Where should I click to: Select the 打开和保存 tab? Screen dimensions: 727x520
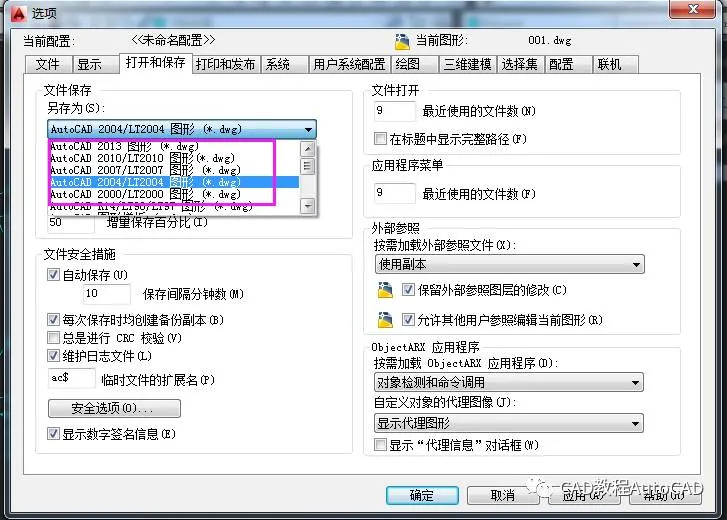[156, 63]
